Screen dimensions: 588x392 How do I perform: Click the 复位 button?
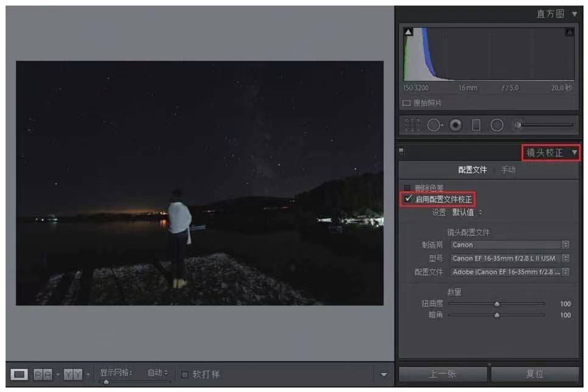point(535,374)
